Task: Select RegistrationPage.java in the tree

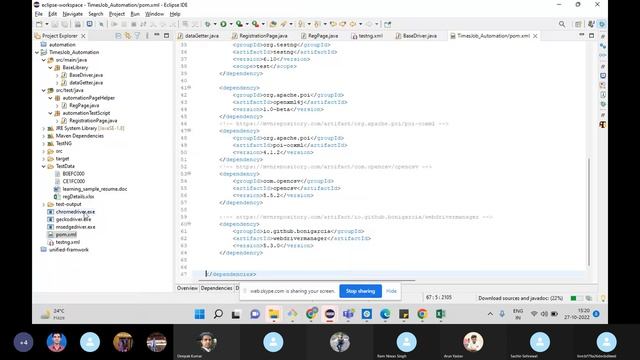Action: pos(93,121)
